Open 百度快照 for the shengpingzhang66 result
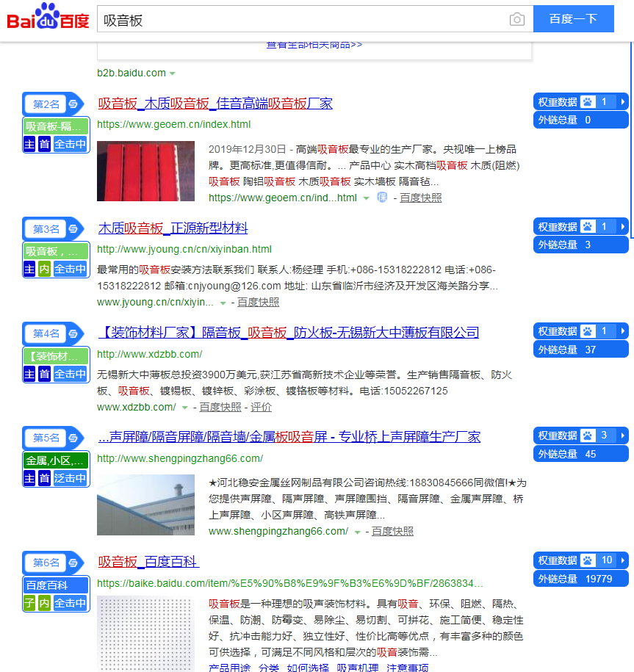 (x=392, y=532)
